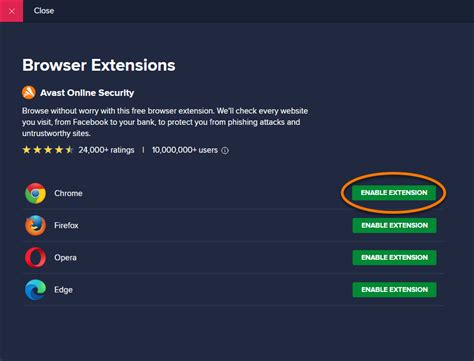The height and width of the screenshot is (361, 474).
Task: Click the "10,000,000+ users" text
Action: point(185,150)
